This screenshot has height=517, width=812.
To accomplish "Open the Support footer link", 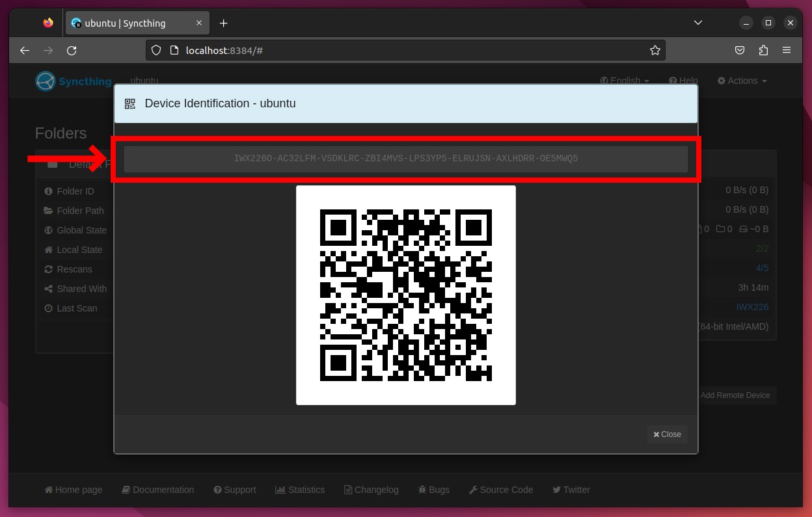I will (x=235, y=490).
